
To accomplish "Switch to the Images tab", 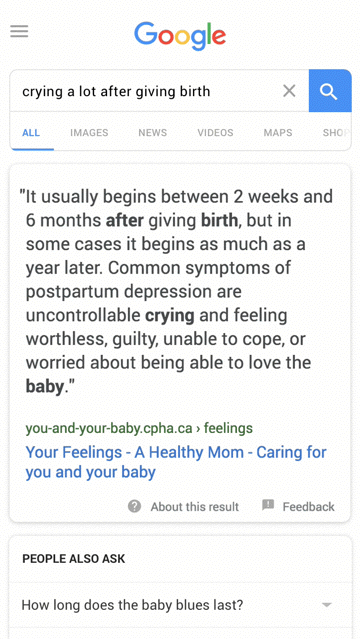I will point(89,132).
